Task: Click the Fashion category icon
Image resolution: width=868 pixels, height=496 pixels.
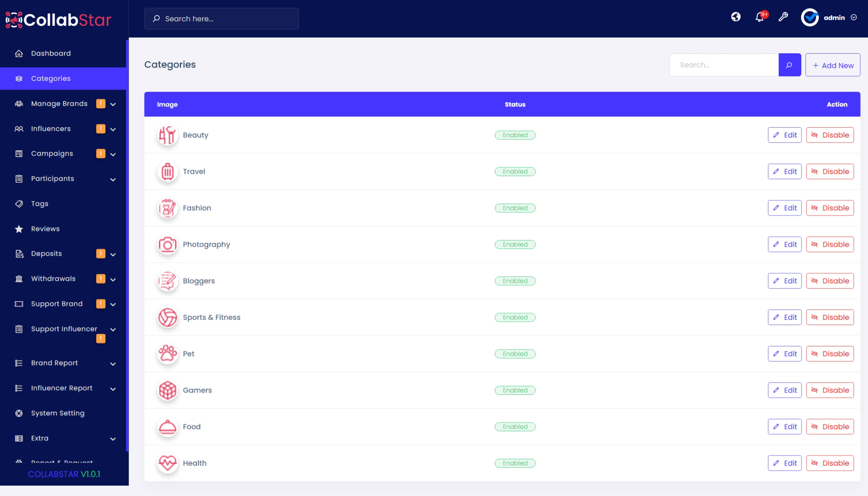Action: pyautogui.click(x=168, y=208)
